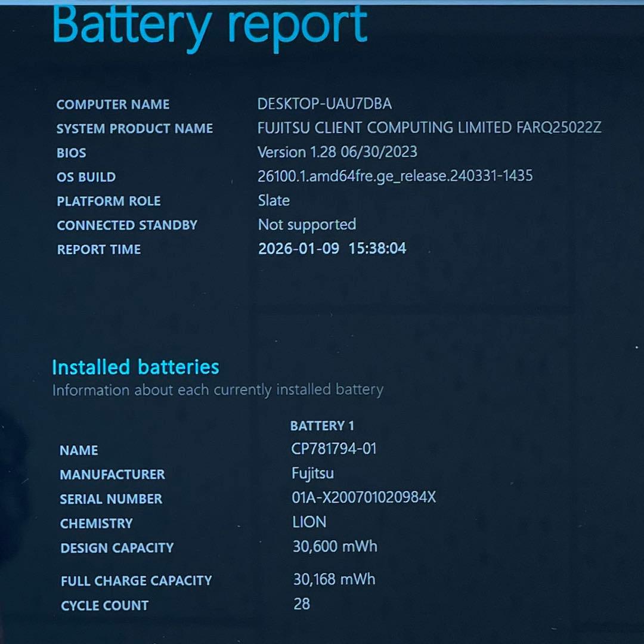
Task: Click the 'Not supported' value
Action: pyautogui.click(x=307, y=225)
